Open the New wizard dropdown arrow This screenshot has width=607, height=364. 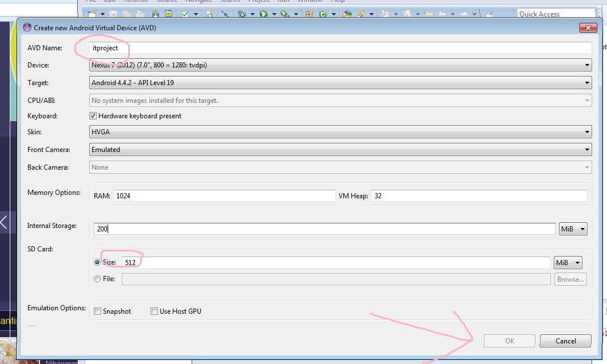click(x=102, y=14)
